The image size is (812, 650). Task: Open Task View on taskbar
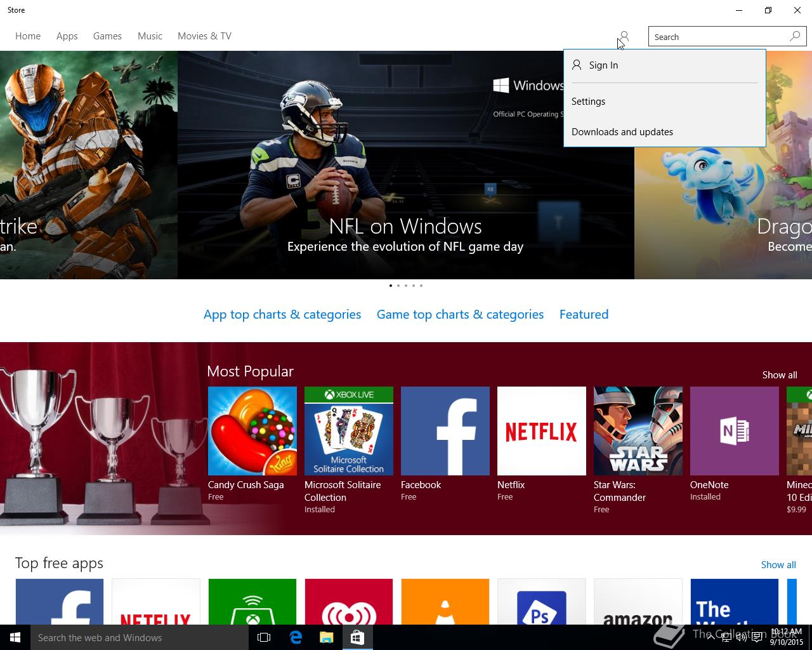tap(264, 637)
